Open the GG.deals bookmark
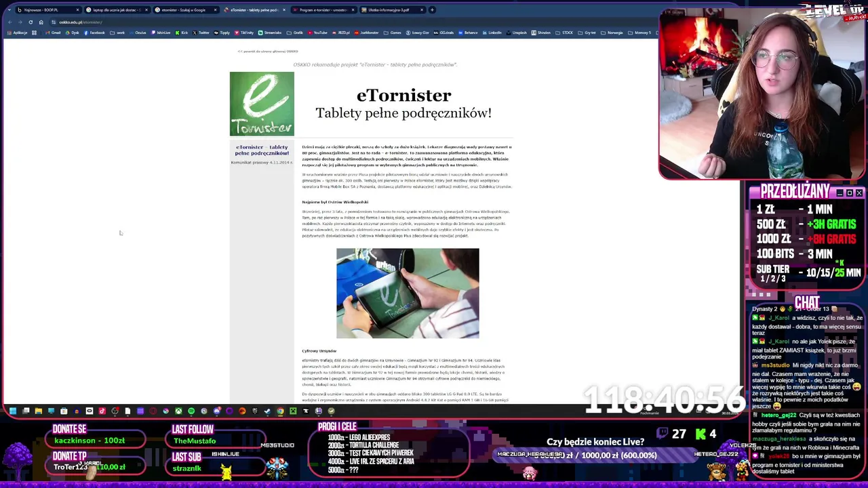 [x=443, y=33]
